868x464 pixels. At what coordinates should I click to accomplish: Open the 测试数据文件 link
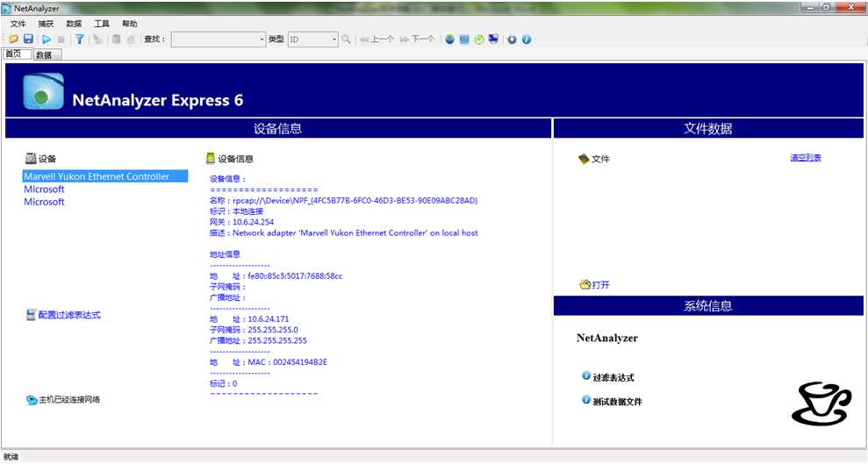click(617, 402)
